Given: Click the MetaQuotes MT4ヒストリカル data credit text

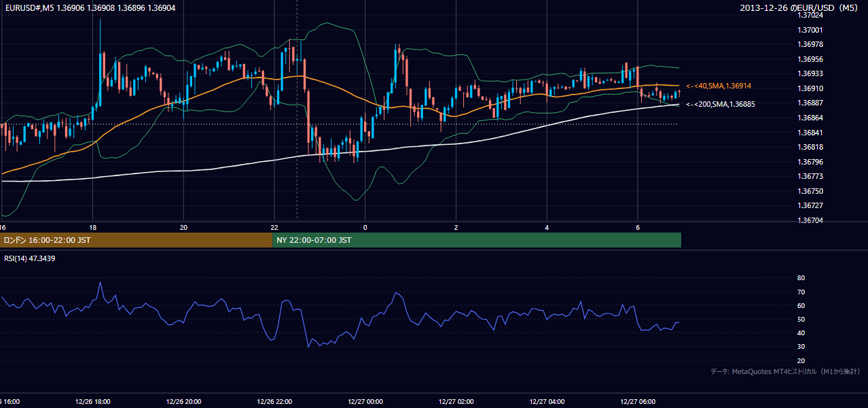Looking at the screenshot, I should 785,372.
